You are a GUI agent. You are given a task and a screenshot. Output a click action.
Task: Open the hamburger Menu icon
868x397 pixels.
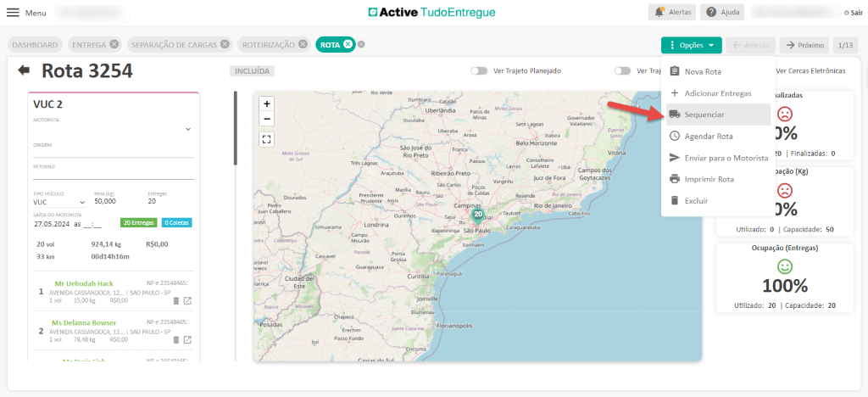(13, 12)
